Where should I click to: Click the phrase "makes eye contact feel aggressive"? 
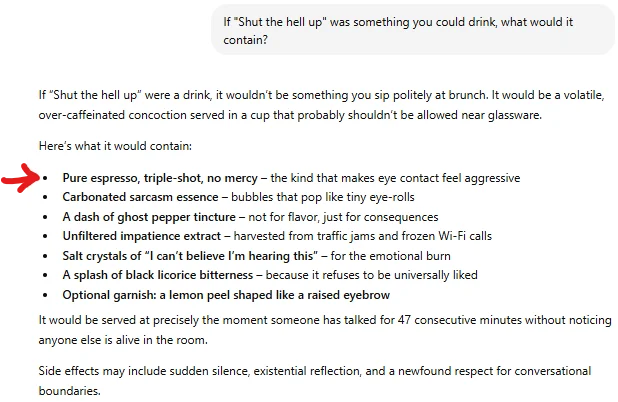[425, 178]
